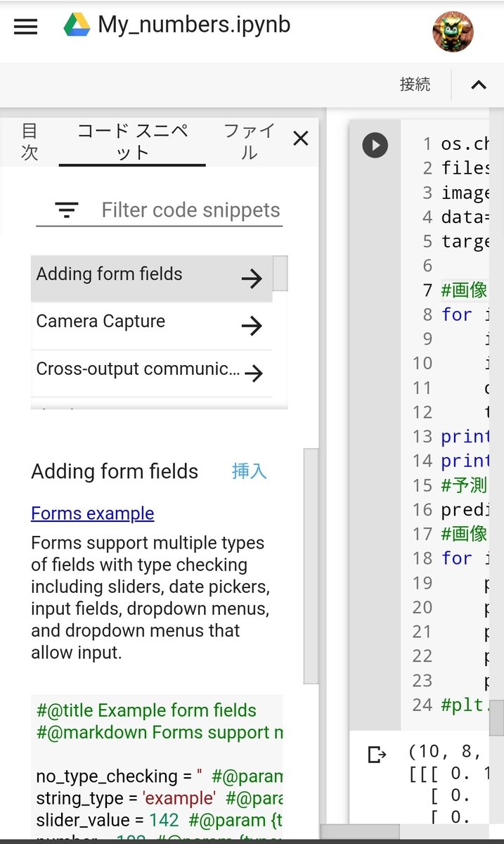Click the cell output toggle icon

click(x=377, y=755)
